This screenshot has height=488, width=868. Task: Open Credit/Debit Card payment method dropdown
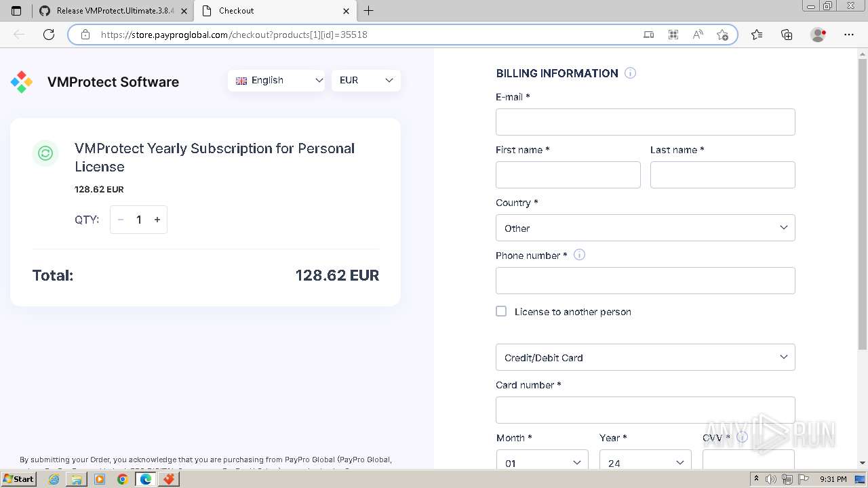click(646, 357)
